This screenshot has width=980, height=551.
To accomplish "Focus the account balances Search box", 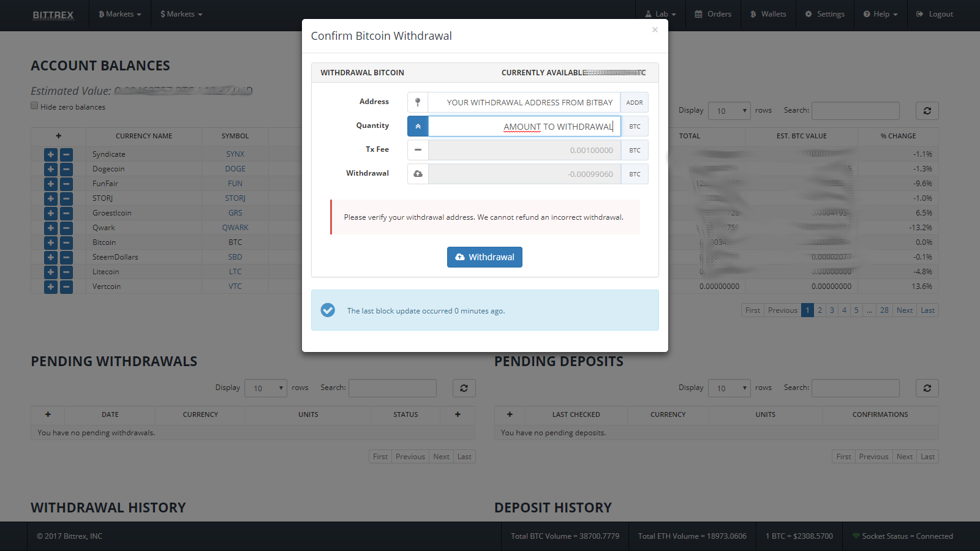I will (856, 111).
